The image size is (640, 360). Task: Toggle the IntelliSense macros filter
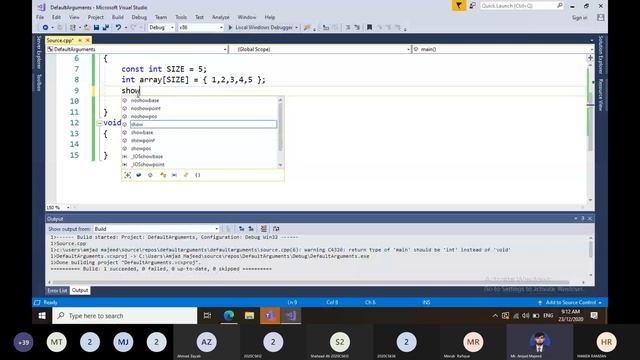174,175
